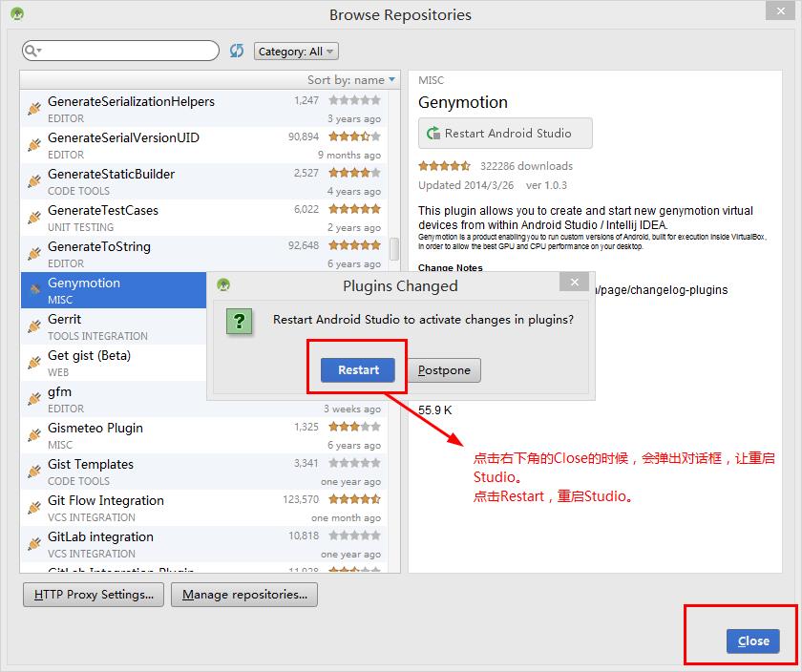Open the Category: All dropdown

pos(296,52)
